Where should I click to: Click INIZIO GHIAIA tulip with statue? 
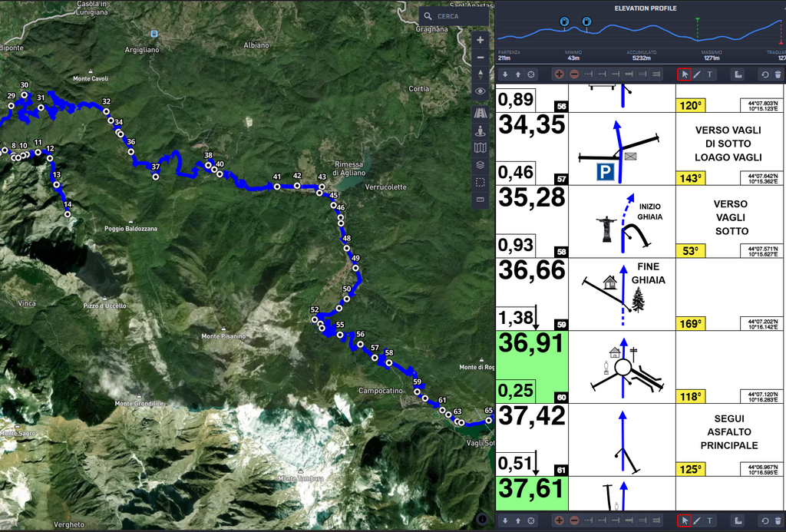tap(622, 222)
